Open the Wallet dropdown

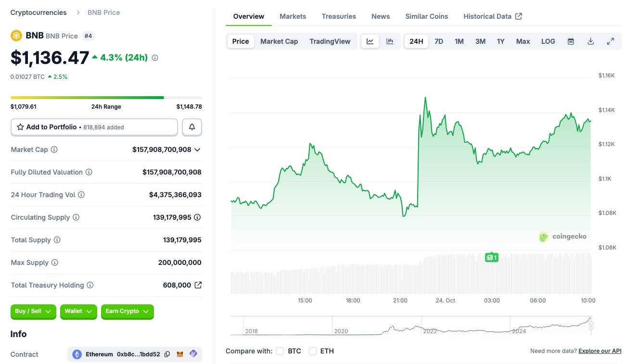[x=78, y=312]
